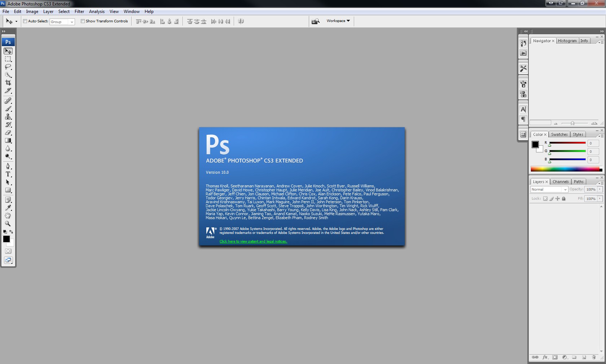Select the Magic Wand tool

tap(8, 75)
